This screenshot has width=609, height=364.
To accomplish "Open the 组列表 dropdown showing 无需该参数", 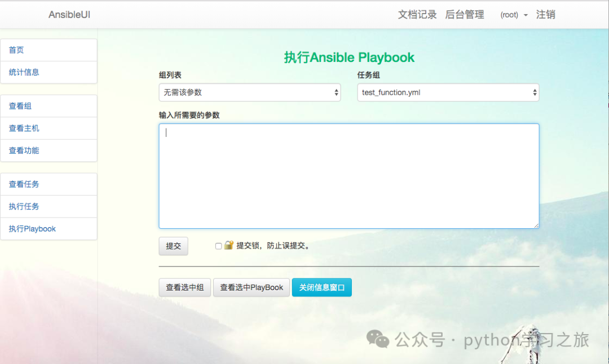I will click(250, 92).
